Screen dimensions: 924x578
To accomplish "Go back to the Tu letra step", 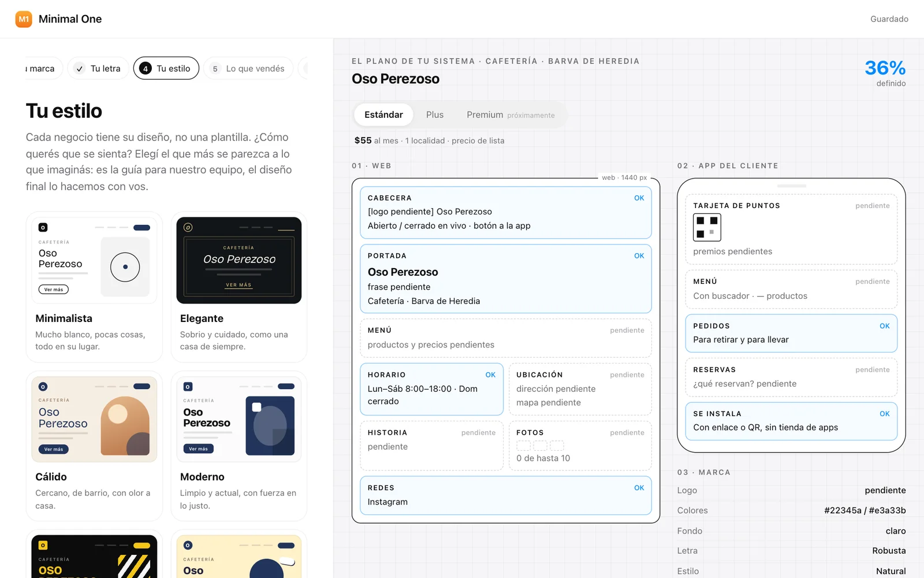I will 98,68.
